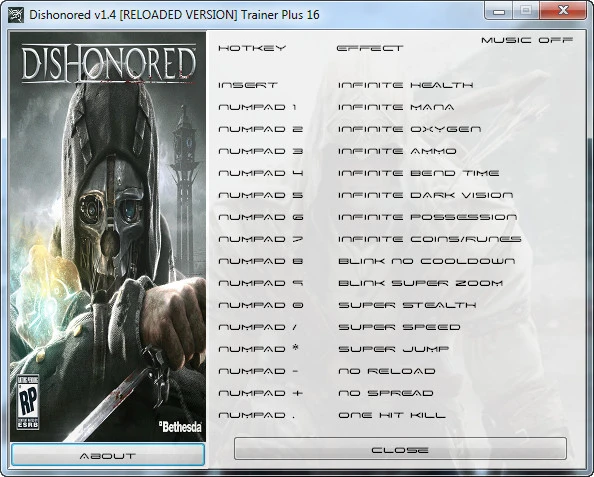
Task: Click the NUMPAD 0 hotkey label
Action: [261, 305]
